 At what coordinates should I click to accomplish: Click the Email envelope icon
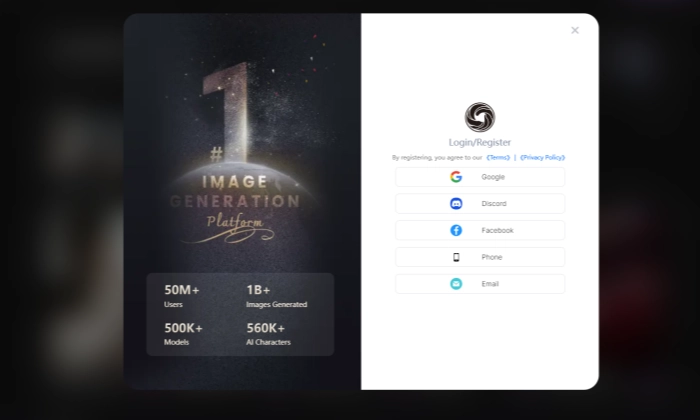(456, 284)
